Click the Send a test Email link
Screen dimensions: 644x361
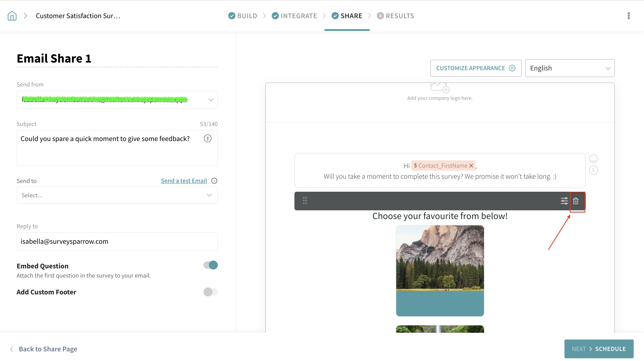pos(184,181)
